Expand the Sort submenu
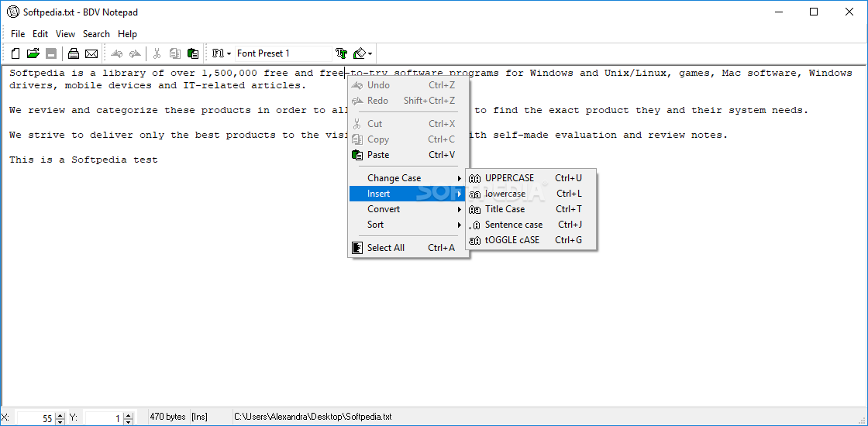This screenshot has width=868, height=426. point(408,225)
